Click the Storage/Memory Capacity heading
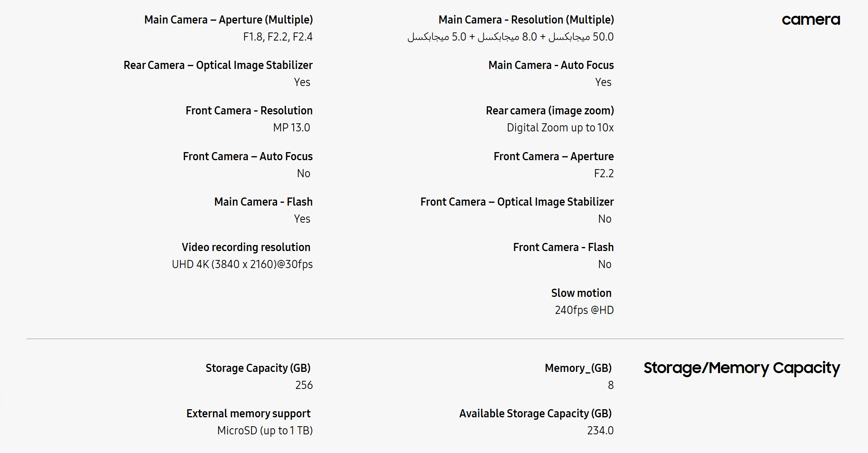The image size is (868, 453). [741, 368]
